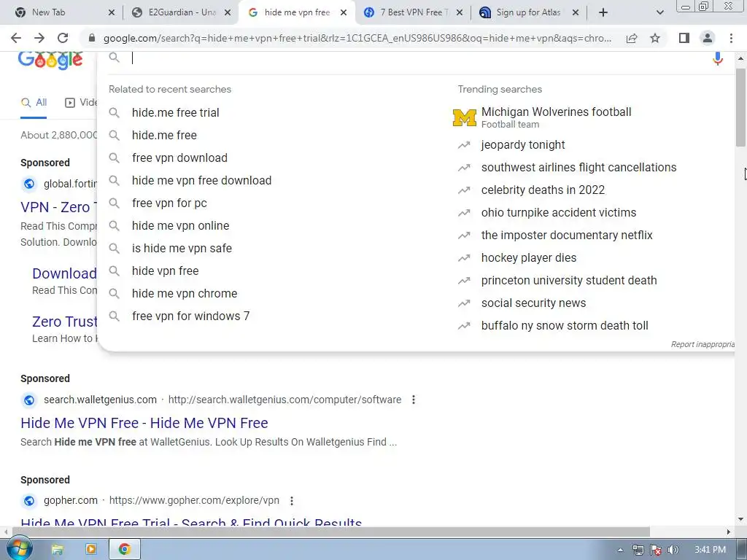Open Chrome side panel
The image size is (747, 560).
684,38
